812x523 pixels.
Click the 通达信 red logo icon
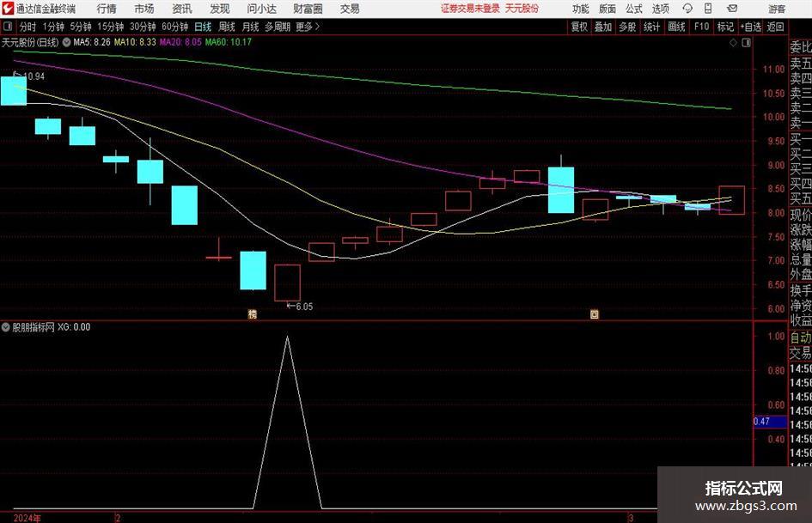pyautogui.click(x=7, y=8)
